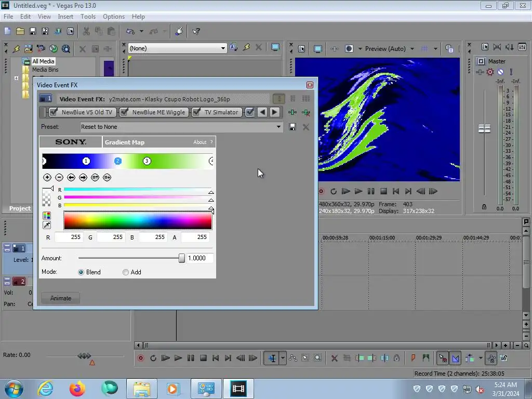532x399 pixels.
Task: Open the preview overlays dropdown arrow
Action: (x=435, y=48)
